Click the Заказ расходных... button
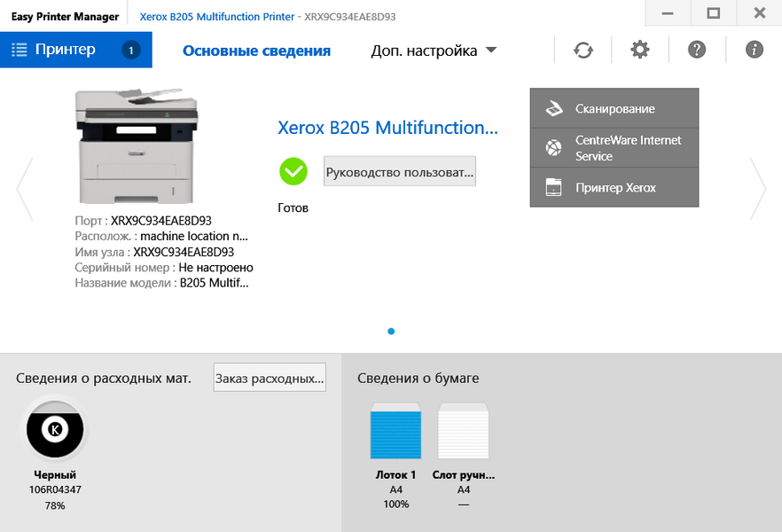Screen dimensions: 782x532 270,378
